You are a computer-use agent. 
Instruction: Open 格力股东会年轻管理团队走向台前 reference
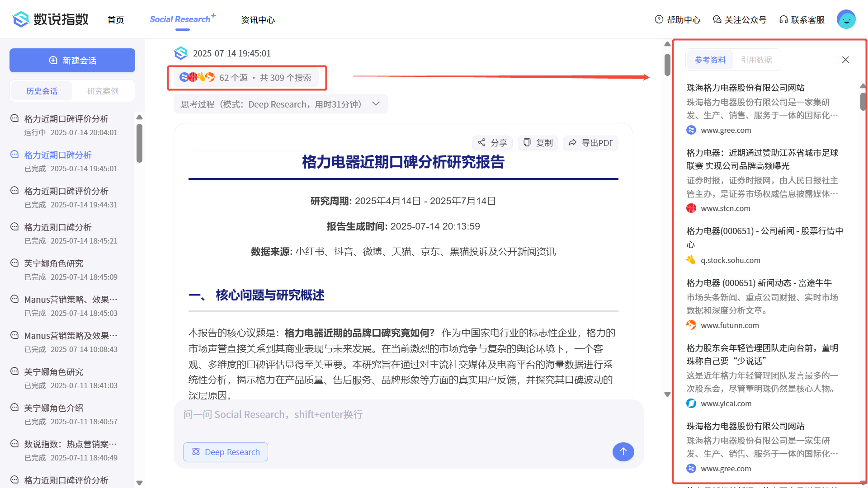(x=762, y=354)
